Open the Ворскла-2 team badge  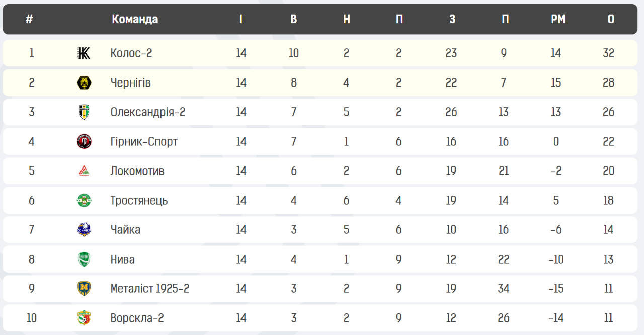pyautogui.click(x=84, y=318)
